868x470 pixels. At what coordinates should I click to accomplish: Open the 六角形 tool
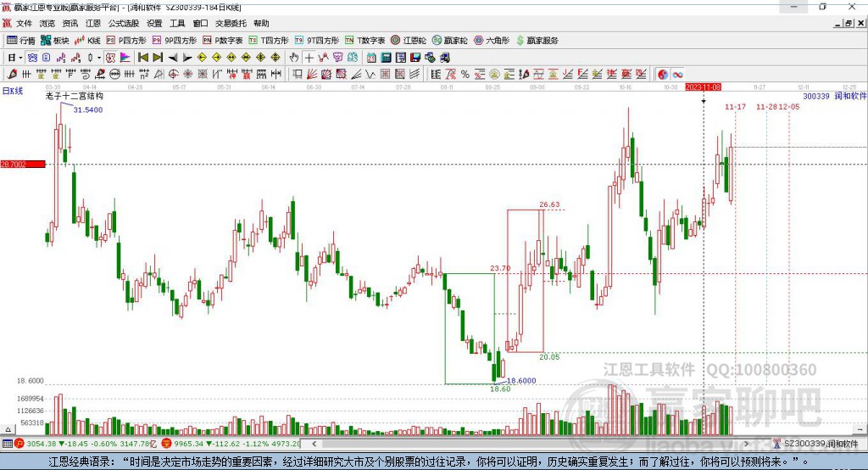coord(492,41)
